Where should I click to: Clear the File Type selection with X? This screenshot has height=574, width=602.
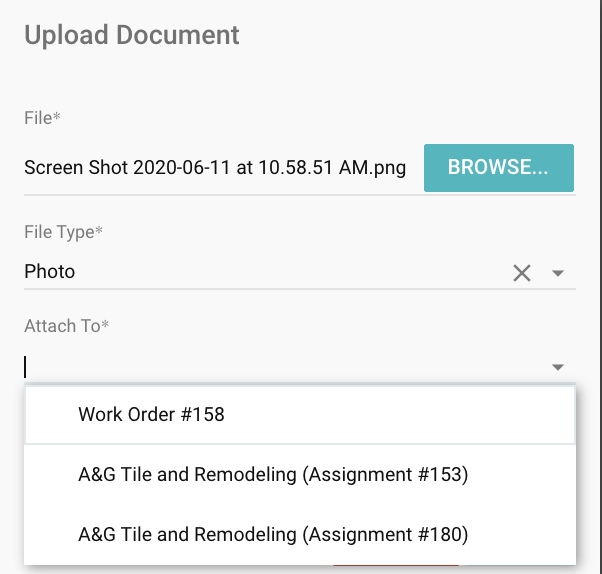point(522,273)
